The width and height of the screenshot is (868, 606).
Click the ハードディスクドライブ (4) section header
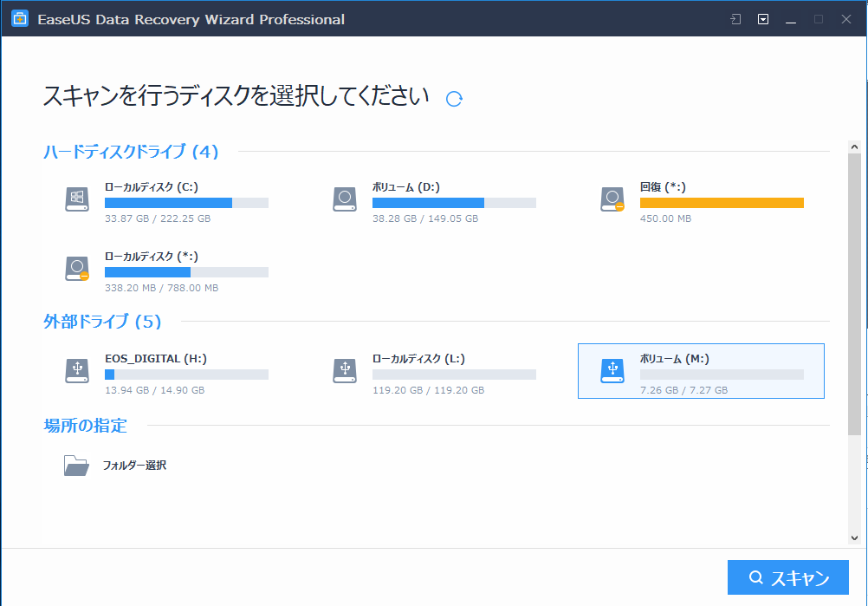(131, 152)
